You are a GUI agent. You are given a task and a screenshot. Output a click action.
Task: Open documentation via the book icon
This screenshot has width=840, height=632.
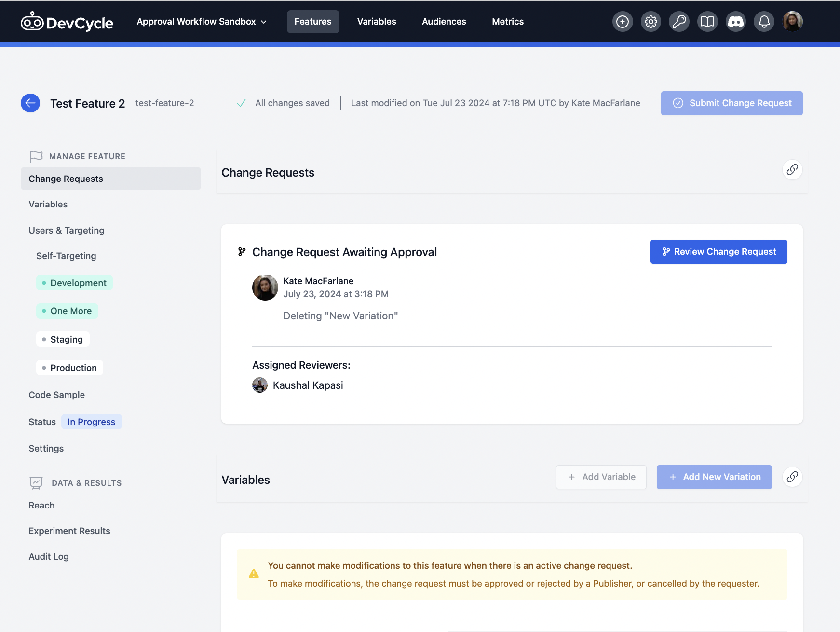click(x=707, y=21)
